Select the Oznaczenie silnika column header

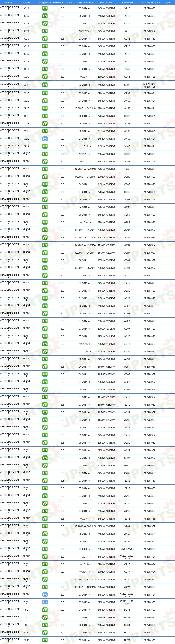point(150,2)
